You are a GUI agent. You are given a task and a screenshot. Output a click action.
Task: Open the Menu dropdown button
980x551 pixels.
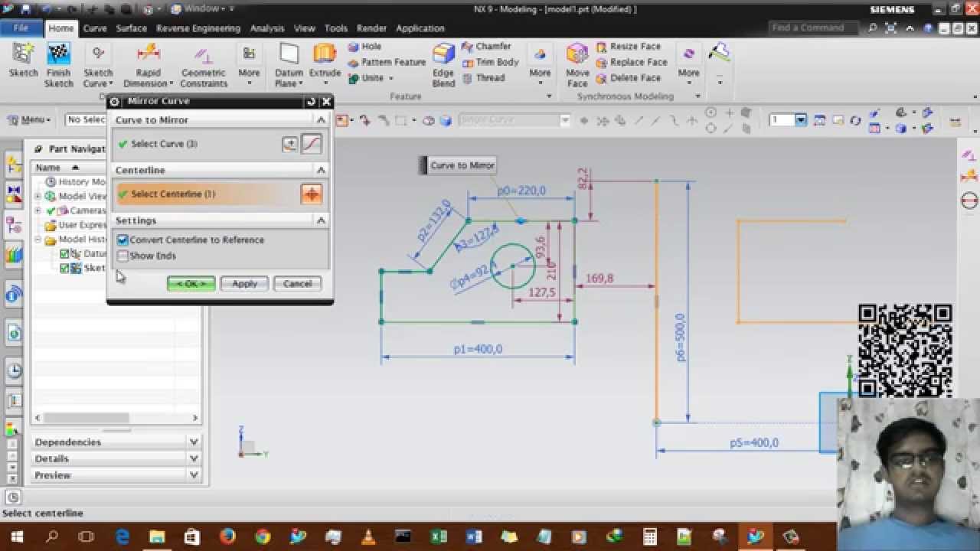(x=29, y=120)
